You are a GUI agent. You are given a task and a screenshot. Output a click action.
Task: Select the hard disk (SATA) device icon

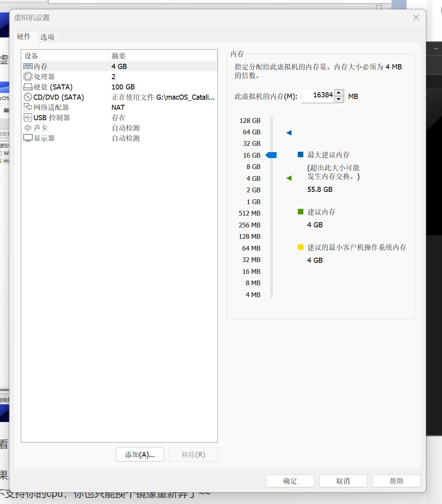pos(28,87)
